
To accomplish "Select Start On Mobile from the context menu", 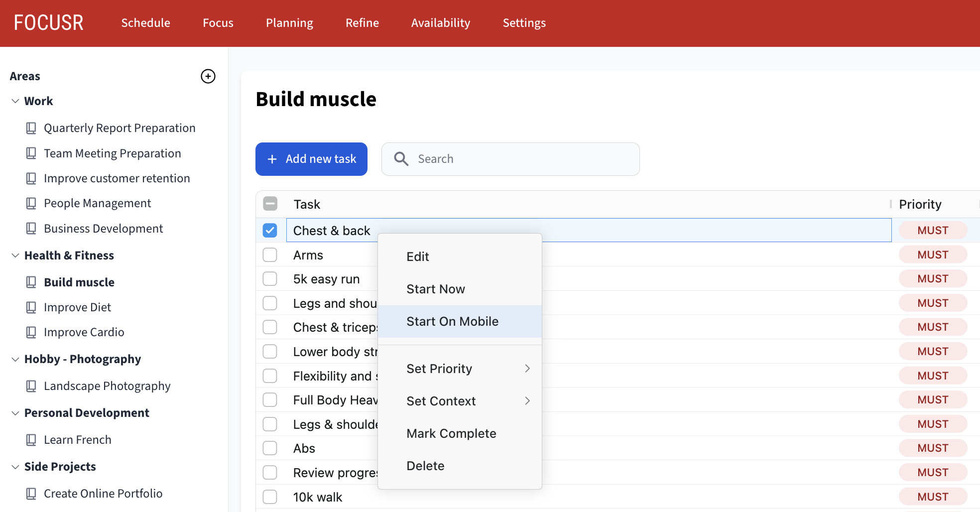I will (x=452, y=321).
